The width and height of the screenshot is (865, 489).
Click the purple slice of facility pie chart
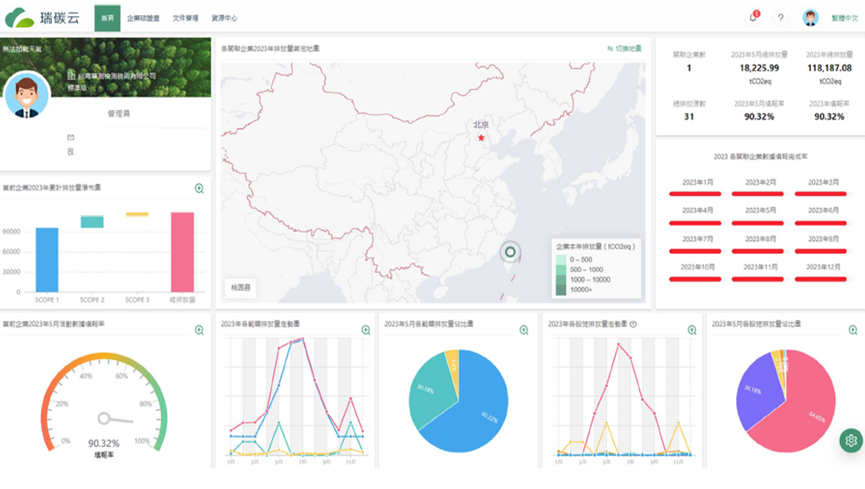click(759, 392)
